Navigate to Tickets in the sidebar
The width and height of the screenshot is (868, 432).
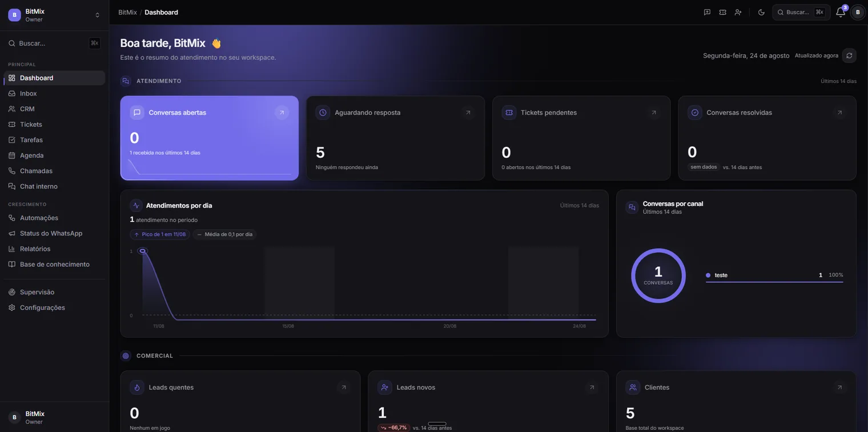tap(54, 124)
